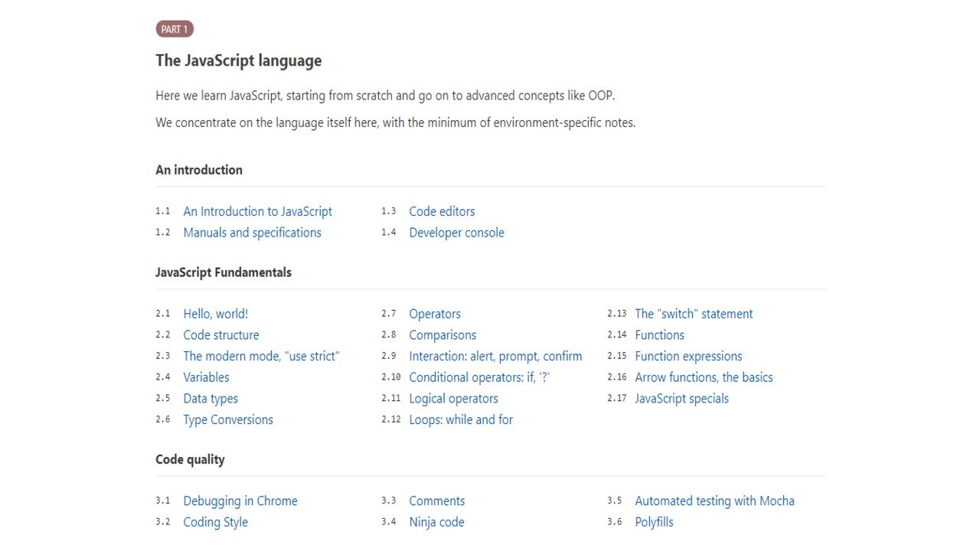The height and width of the screenshot is (551, 980).
Task: Open the Hello, world! chapter
Action: [216, 314]
